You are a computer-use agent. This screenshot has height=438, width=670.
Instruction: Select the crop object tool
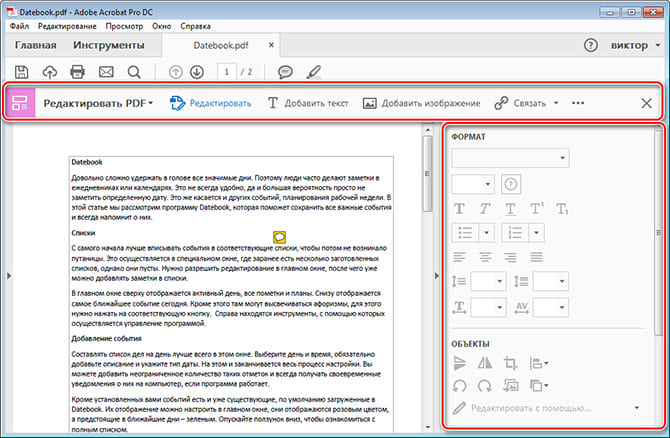click(510, 363)
